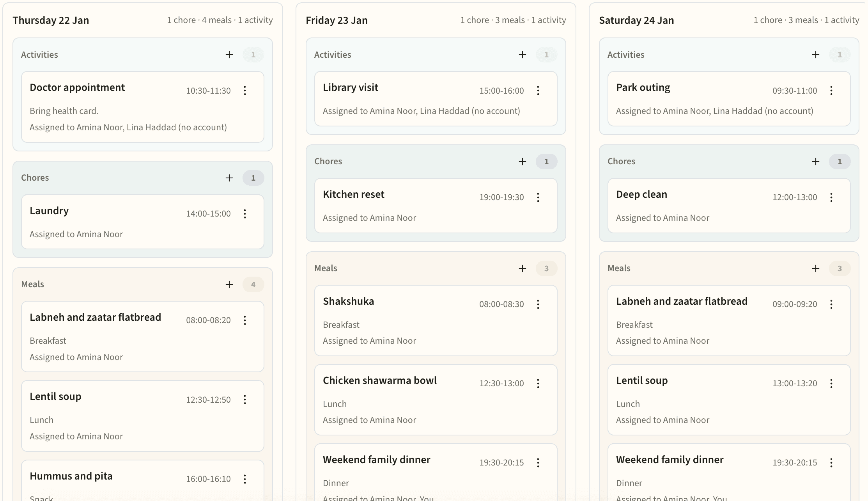This screenshot has height=501, width=868.
Task: Add a meal to Thursday 22 Jan
Action: point(229,284)
